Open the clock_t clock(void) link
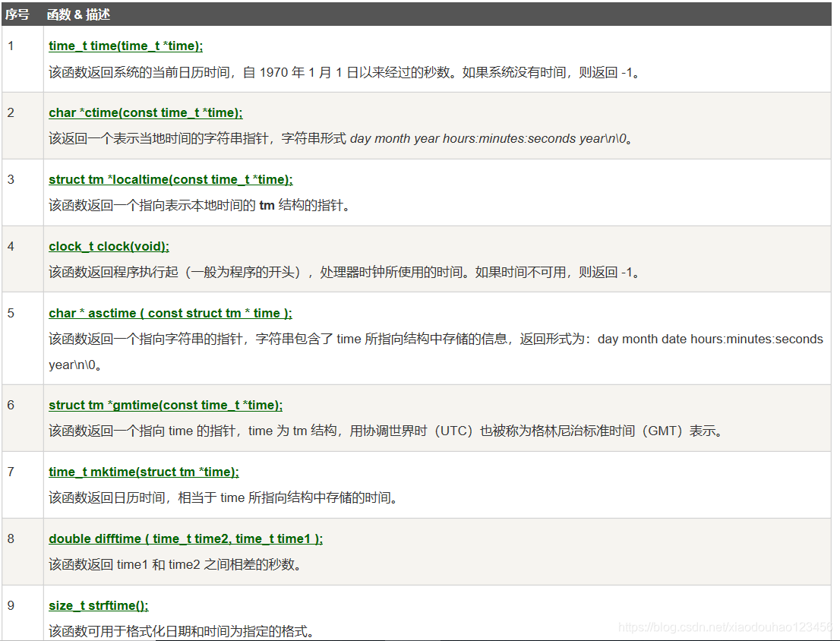Screen dimensions: 840x641 pyautogui.click(x=109, y=247)
